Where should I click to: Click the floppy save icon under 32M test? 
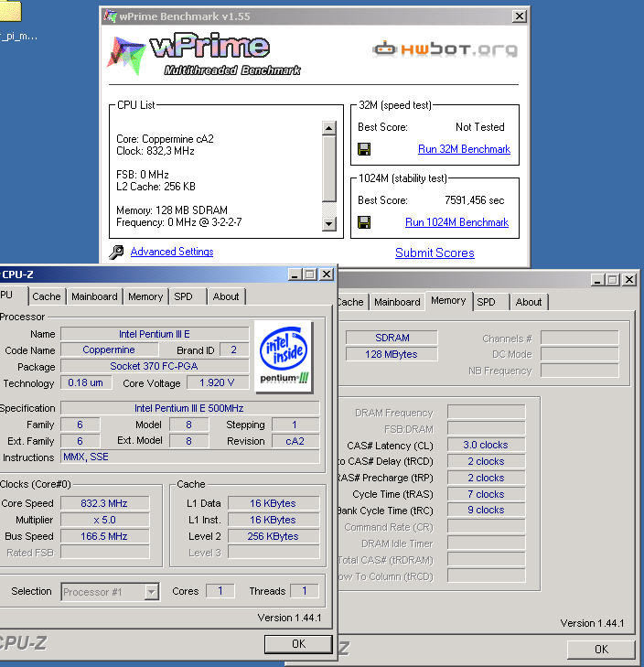click(x=364, y=149)
